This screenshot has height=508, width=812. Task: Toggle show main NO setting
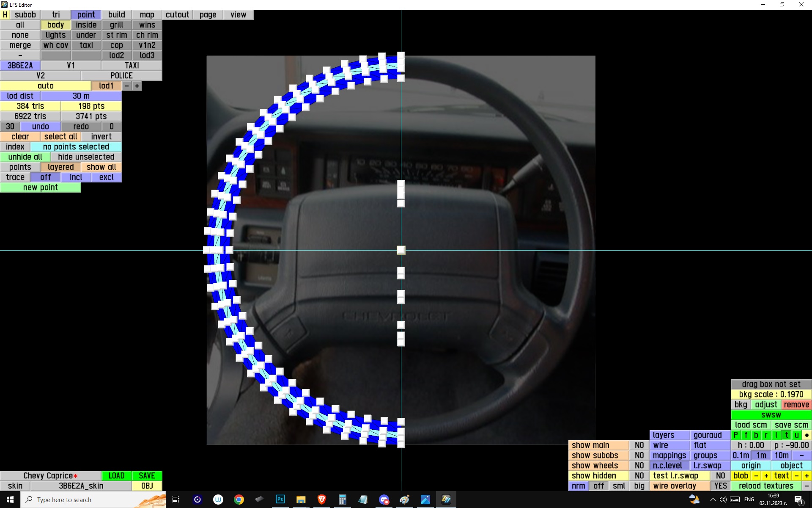(x=639, y=445)
